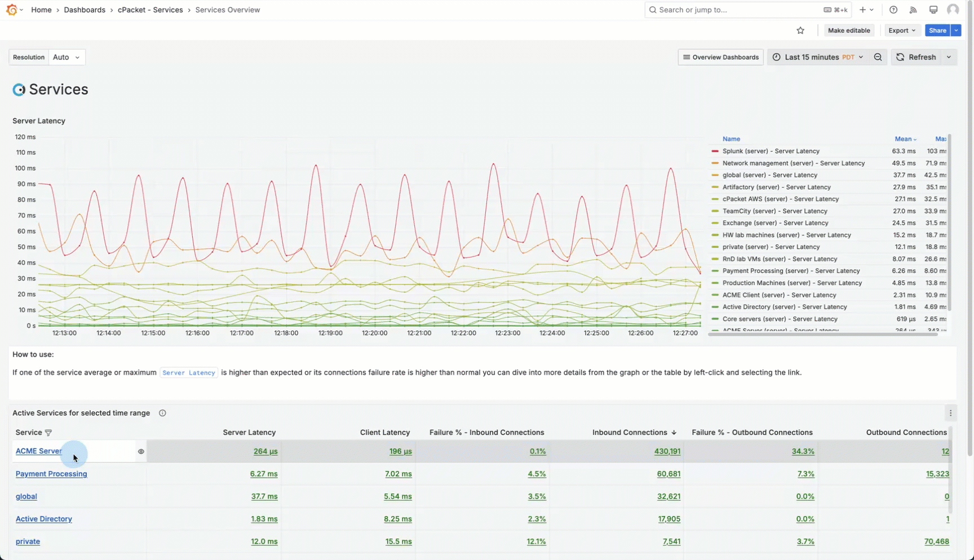
Task: Click the 70,468 outbound connections value
Action: pos(937,541)
